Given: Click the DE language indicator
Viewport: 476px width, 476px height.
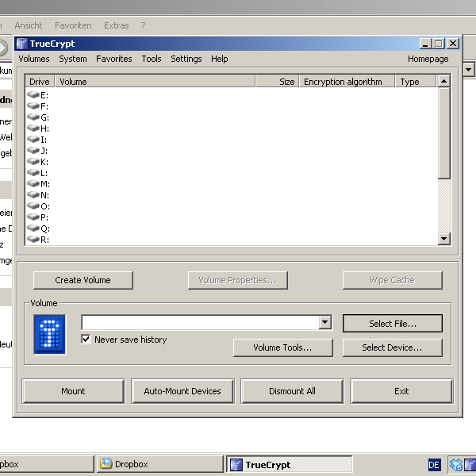Looking at the screenshot, I should 434,465.
